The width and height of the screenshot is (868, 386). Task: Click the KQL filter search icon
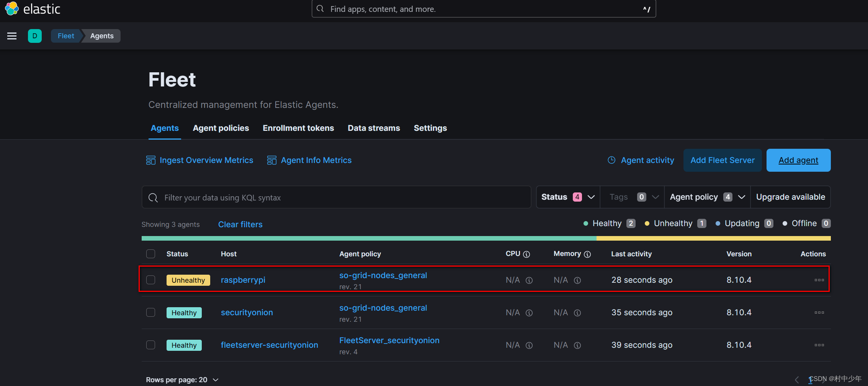click(x=153, y=198)
